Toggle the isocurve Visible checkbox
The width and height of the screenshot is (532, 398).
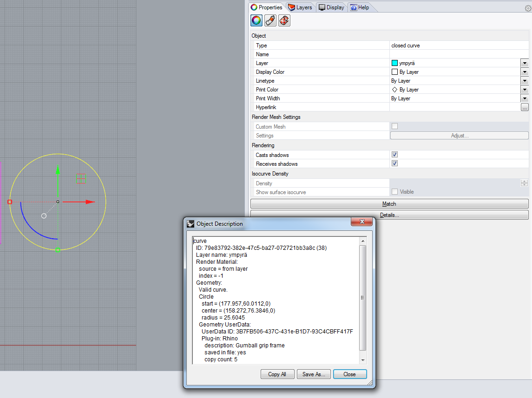394,191
